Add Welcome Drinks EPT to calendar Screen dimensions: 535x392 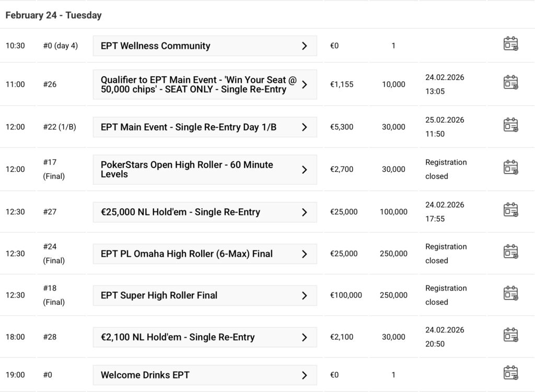[x=510, y=373]
